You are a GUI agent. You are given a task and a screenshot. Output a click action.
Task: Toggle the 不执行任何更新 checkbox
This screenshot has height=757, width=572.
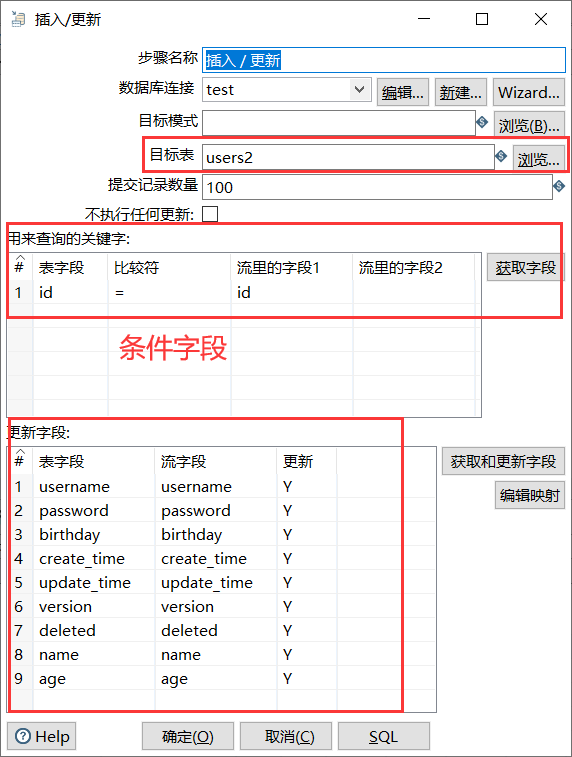pyautogui.click(x=210, y=214)
